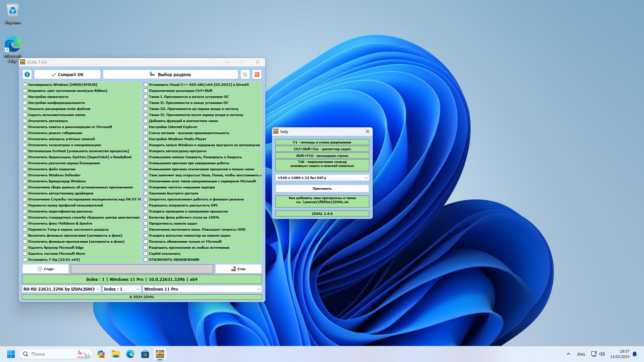Click the refresh icon in IZUAL toolbar
The width and height of the screenshot is (644, 362).
[x=245, y=74]
